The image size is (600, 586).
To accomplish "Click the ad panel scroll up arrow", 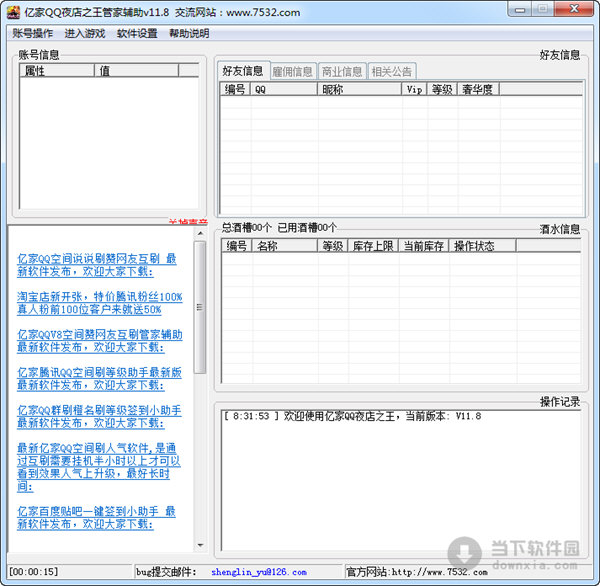I will point(200,233).
